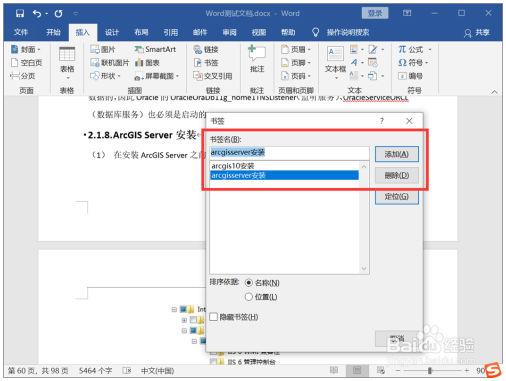Insert a page break (分页)

click(23, 76)
